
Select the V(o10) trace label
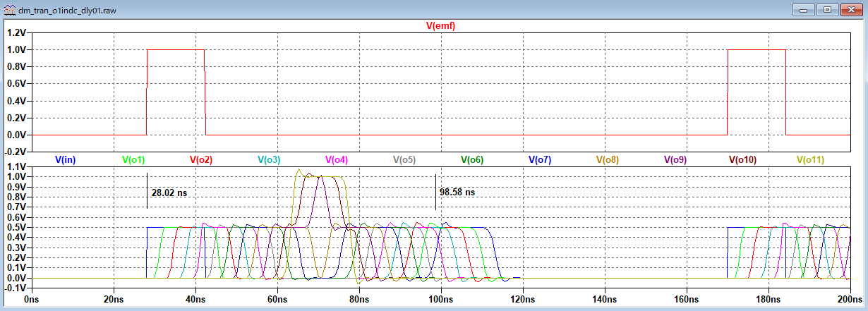pyautogui.click(x=743, y=160)
